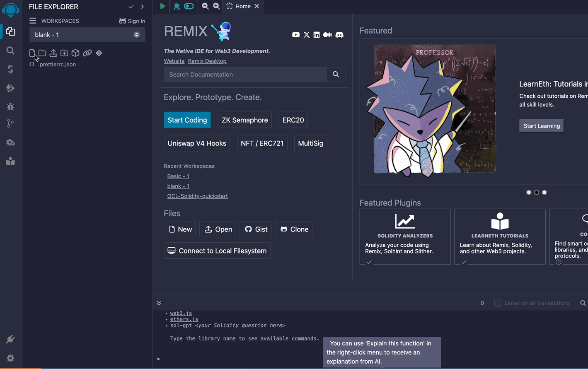Image resolution: width=588 pixels, height=369 pixels.
Task: Click the Search Documentation input field
Action: [245, 75]
